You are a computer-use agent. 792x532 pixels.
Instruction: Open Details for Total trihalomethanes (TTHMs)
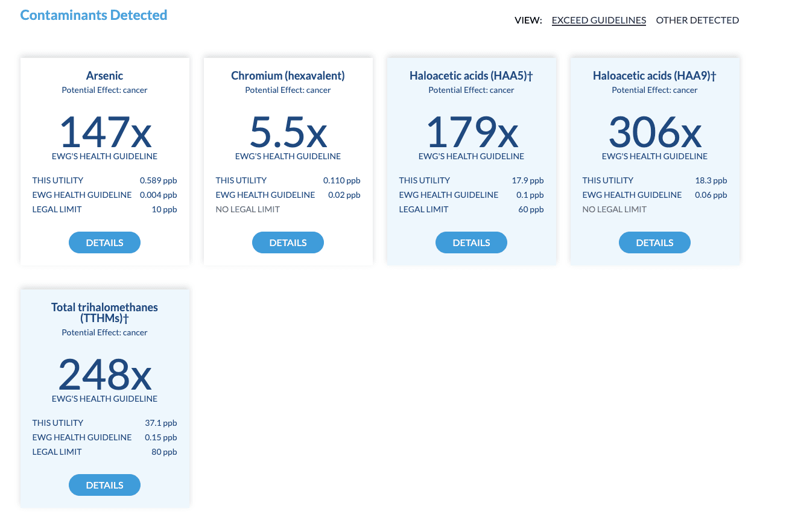tap(104, 485)
